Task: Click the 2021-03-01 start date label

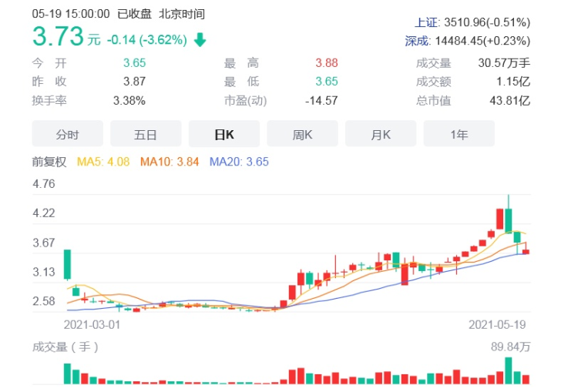Action: coord(92,324)
